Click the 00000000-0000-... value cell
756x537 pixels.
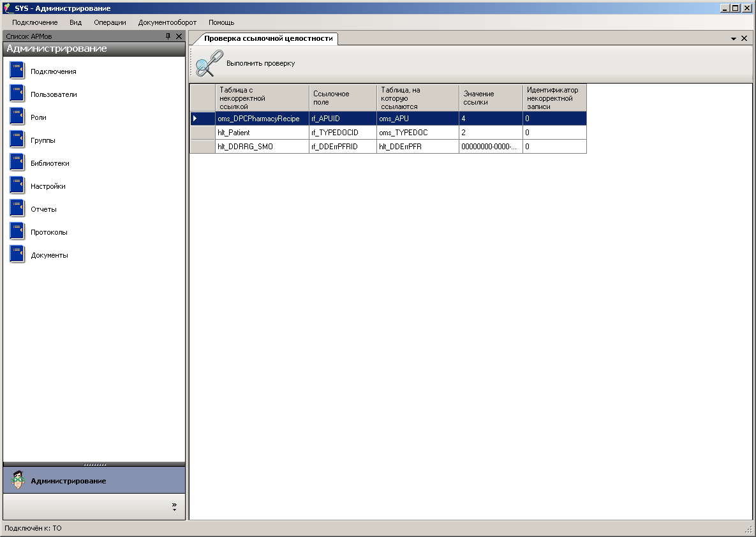click(x=491, y=147)
